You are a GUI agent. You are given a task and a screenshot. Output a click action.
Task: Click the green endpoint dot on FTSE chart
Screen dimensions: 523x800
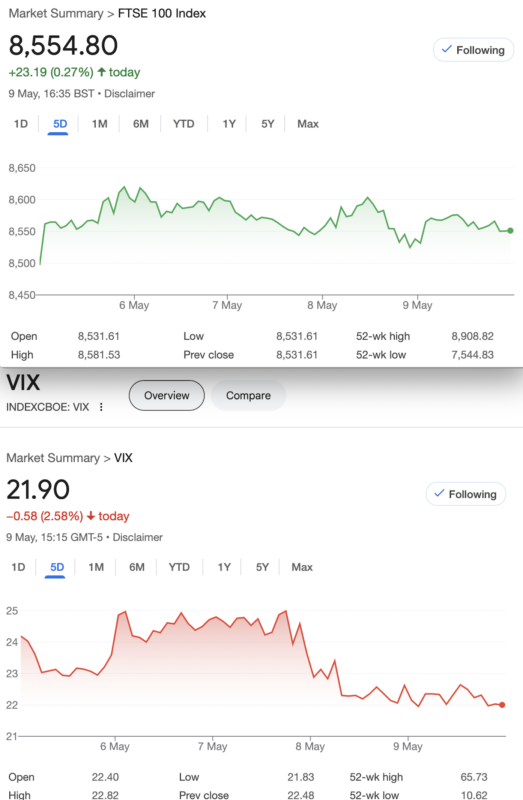tap(510, 231)
